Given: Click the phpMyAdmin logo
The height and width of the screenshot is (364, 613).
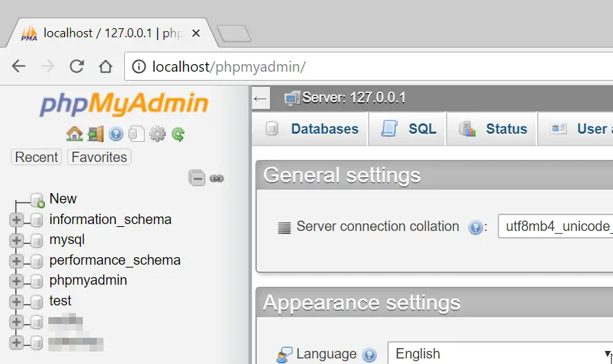Looking at the screenshot, I should [124, 104].
